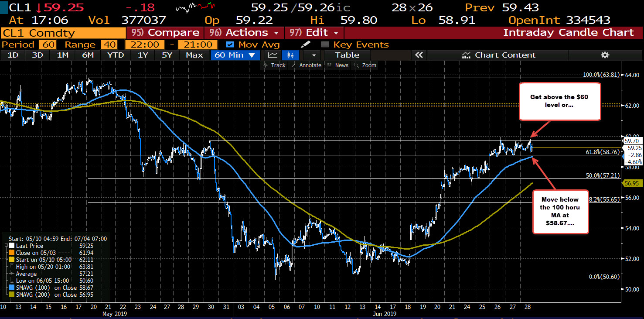Switch range to 1M
Image resolution: width=644 pixels, height=319 pixels.
pyautogui.click(x=63, y=55)
